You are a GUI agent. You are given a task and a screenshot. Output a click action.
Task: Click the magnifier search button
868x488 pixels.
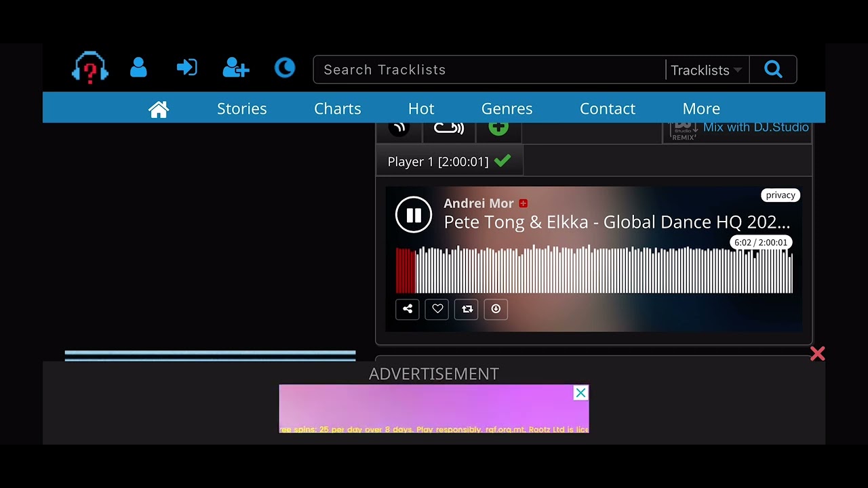point(773,70)
